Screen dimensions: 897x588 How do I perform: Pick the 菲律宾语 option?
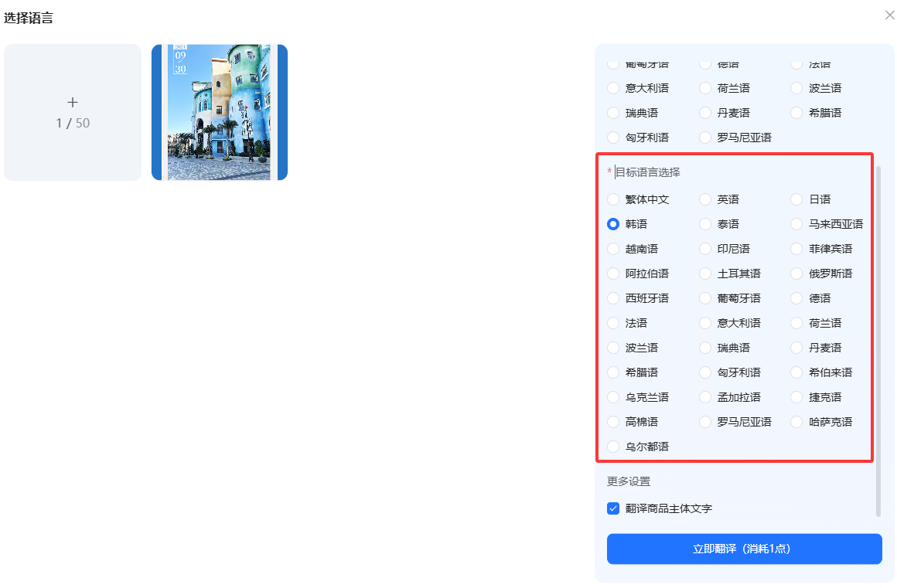(x=797, y=249)
